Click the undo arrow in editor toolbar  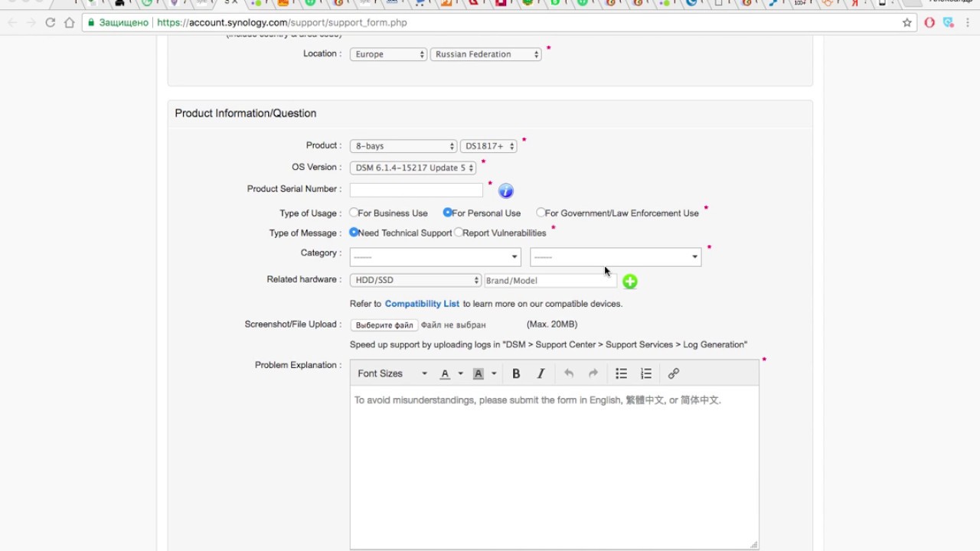[569, 373]
